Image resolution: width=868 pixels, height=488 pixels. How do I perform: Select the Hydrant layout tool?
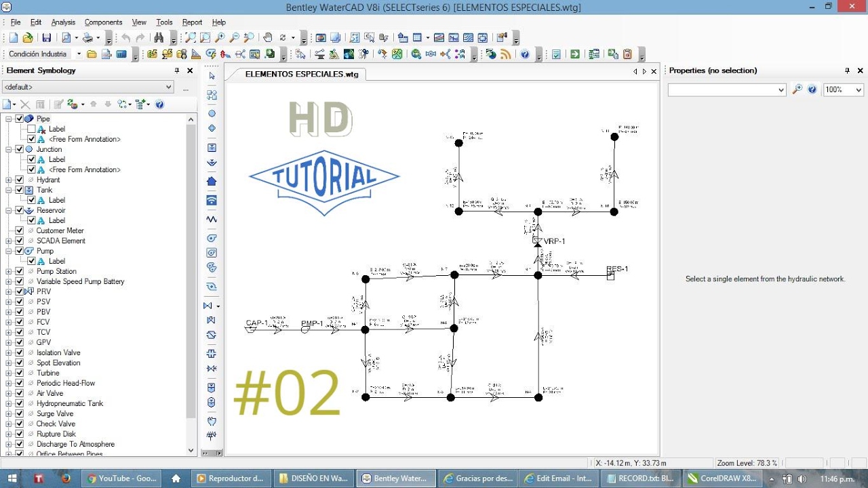(x=212, y=128)
